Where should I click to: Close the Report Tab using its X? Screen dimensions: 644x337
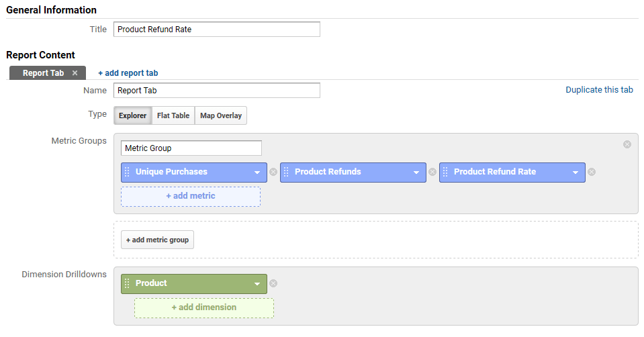pos(75,73)
